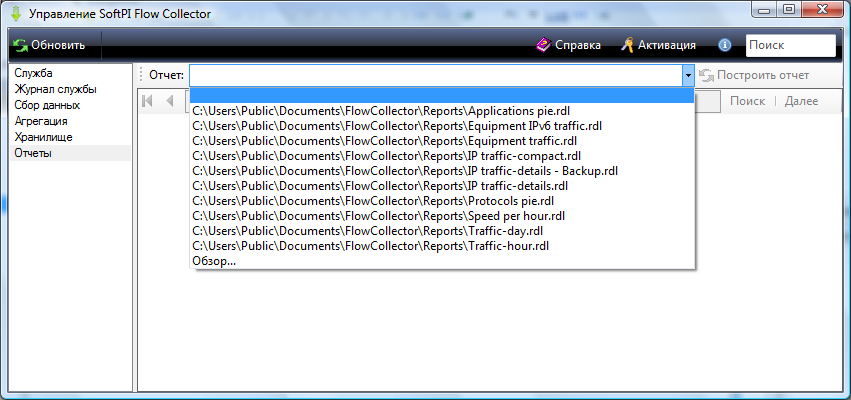Click the Активация keys icon
This screenshot has height=400, width=851.
[627, 45]
